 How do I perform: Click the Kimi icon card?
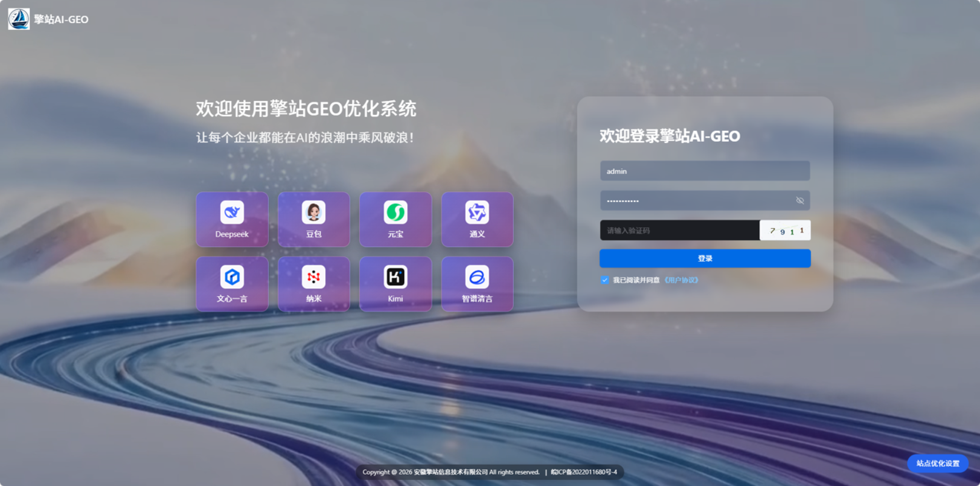coord(395,284)
